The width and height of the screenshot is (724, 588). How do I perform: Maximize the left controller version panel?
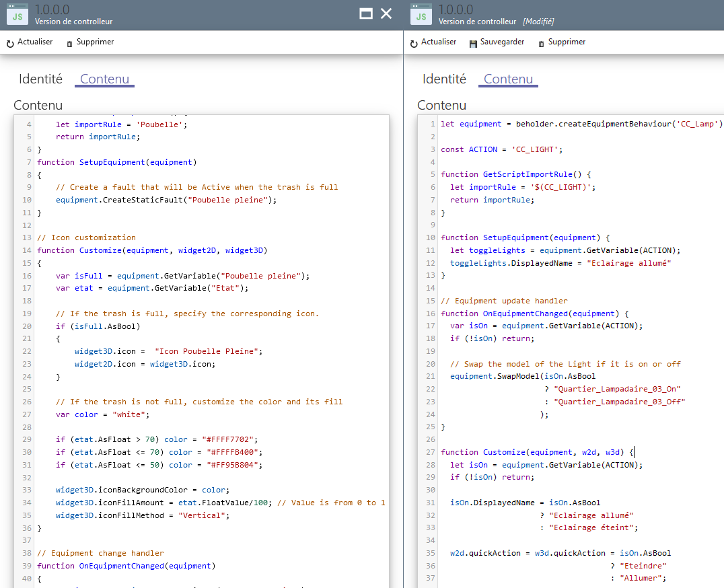pyautogui.click(x=365, y=14)
